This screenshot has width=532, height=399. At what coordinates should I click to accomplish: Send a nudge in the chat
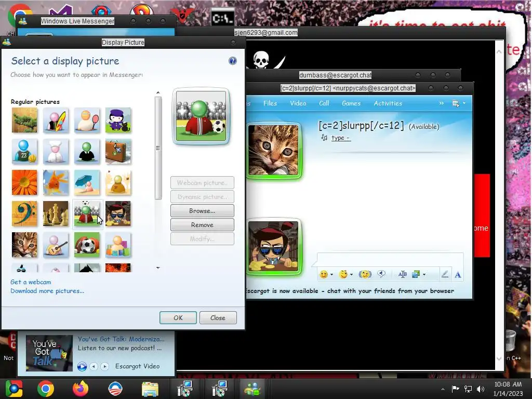tap(365, 274)
